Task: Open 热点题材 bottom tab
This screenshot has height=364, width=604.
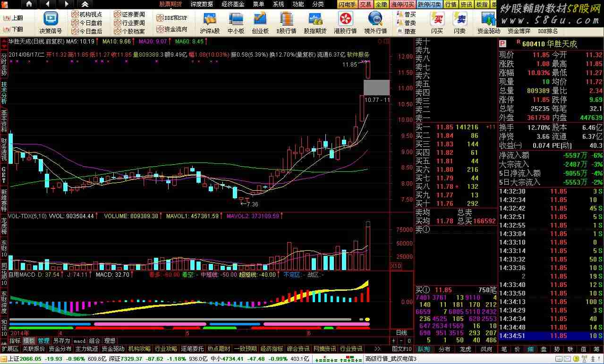Action: (219, 349)
